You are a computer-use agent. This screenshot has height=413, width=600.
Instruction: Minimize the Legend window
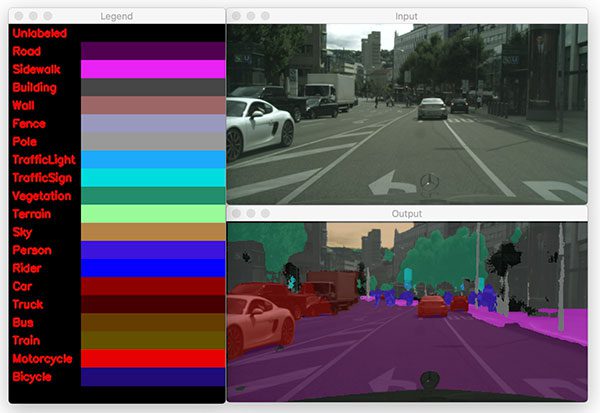33,16
